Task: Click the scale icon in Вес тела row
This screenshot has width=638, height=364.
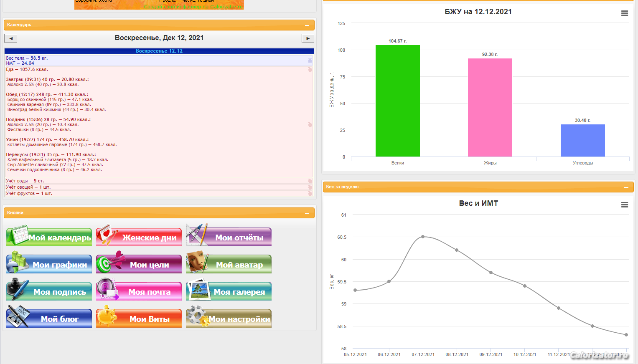Action: [x=310, y=61]
